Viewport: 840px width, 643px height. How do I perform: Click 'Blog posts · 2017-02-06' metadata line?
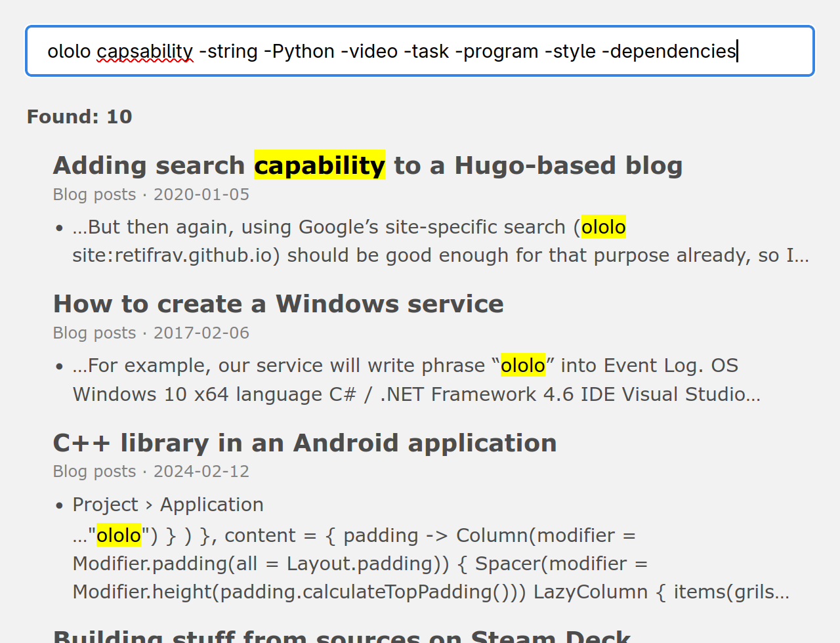[151, 333]
